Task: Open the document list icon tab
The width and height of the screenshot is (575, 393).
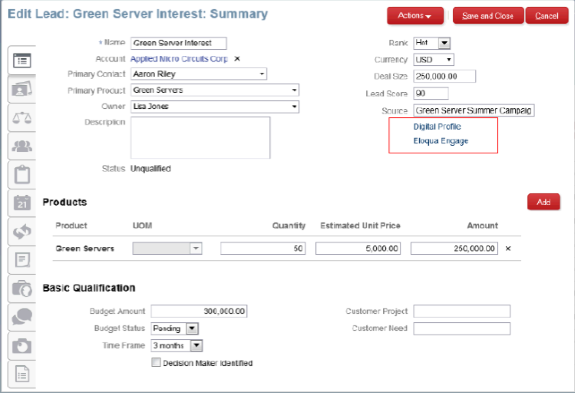Action: pos(22,374)
